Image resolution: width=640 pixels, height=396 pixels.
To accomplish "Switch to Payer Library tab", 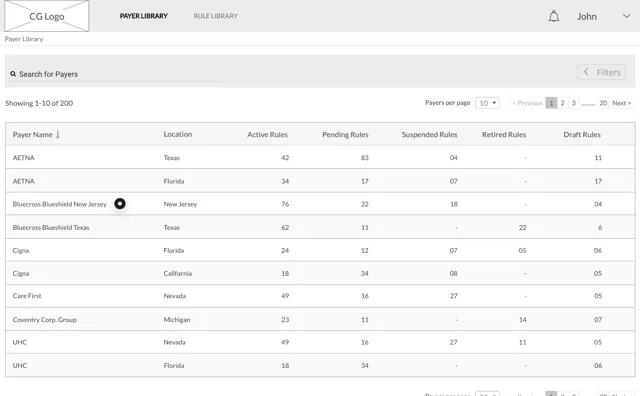I will click(x=144, y=16).
